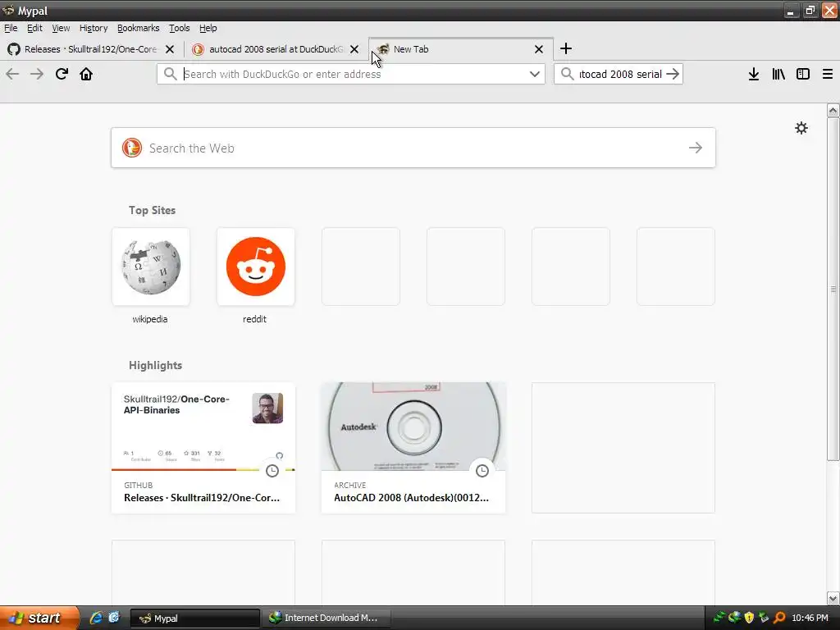Open the hamburger application menu
The height and width of the screenshot is (630, 840).
point(828,74)
